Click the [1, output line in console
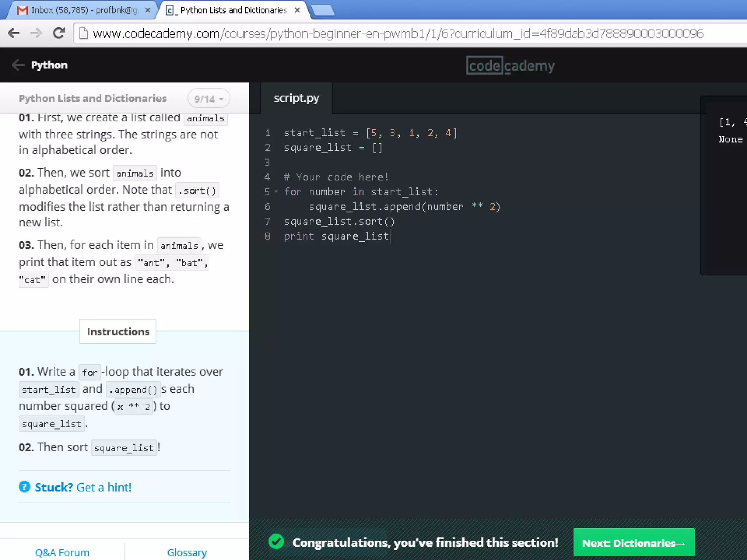 point(732,122)
